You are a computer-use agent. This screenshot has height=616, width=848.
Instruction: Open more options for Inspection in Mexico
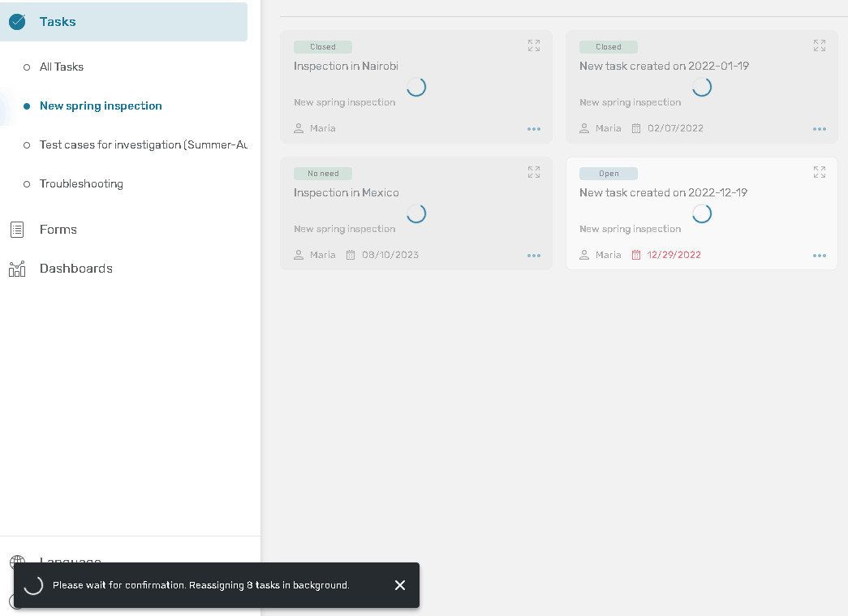coord(533,256)
